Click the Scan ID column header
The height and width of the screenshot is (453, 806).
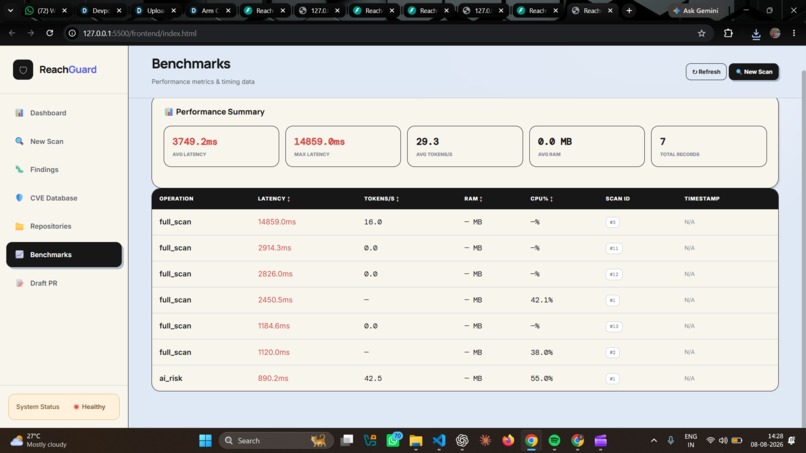click(617, 198)
